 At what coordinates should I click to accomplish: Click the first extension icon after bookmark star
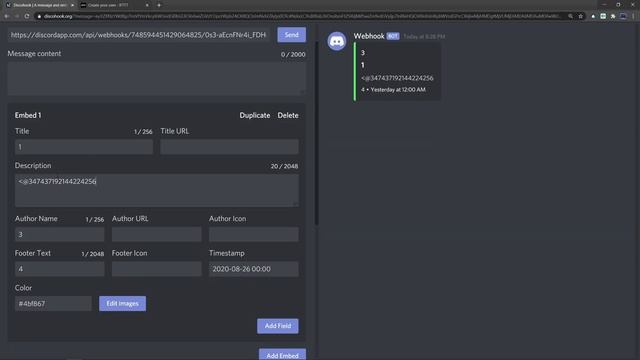click(593, 16)
